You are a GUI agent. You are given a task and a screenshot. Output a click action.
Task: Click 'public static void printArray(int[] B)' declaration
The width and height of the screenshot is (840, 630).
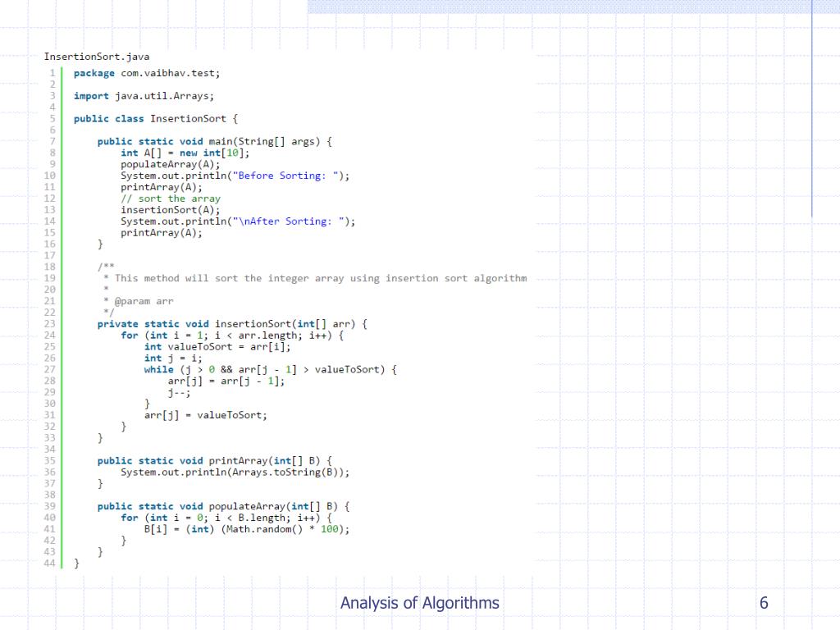(214, 461)
